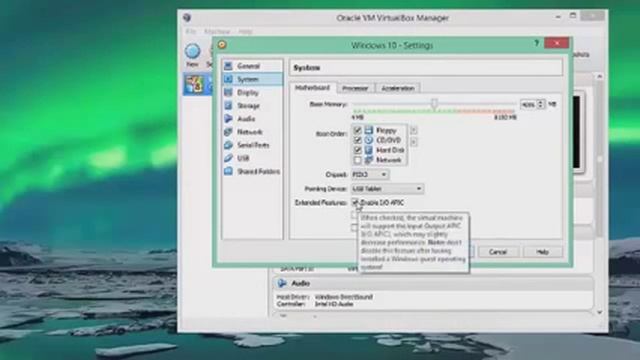Select the System category icon
Viewport: 640px width, 360px height.
[x=229, y=79]
